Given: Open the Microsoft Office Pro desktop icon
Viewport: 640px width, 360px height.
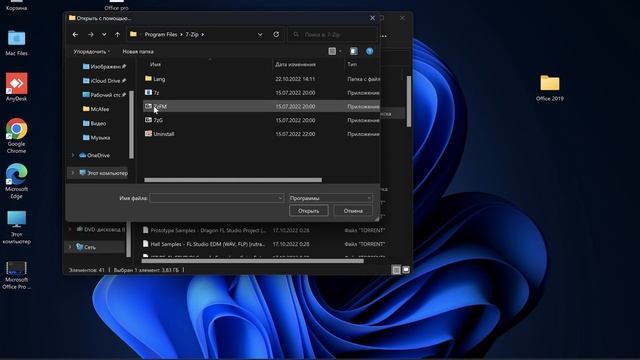Looking at the screenshot, I should 16,275.
